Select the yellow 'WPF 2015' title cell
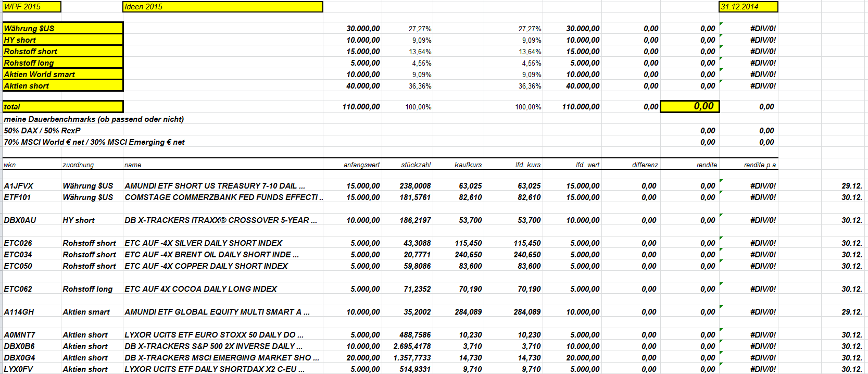 [x=32, y=7]
